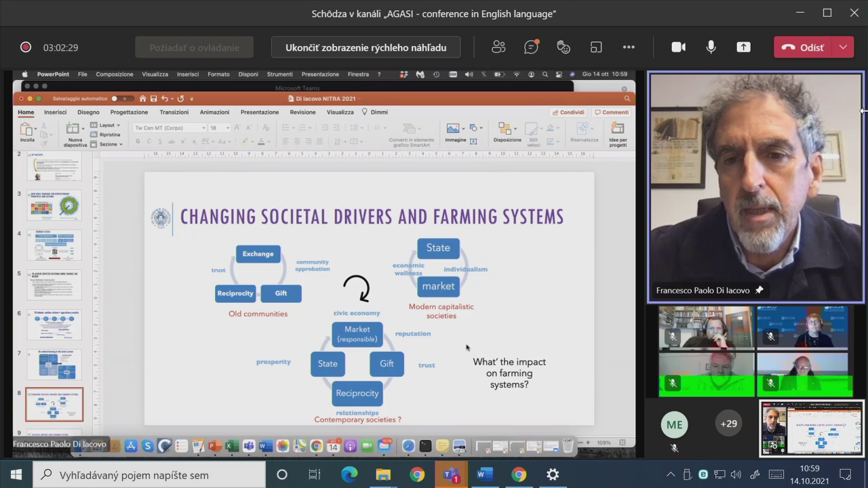Show the +29 more participants
This screenshot has width=868, height=488.
728,424
